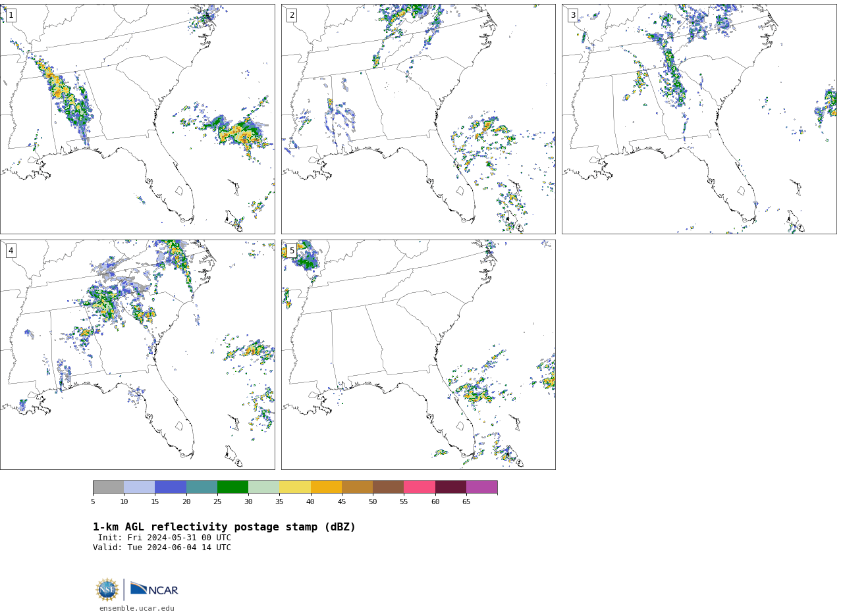Select ensemble member 1 map panel
843x616 pixels.
137,119
